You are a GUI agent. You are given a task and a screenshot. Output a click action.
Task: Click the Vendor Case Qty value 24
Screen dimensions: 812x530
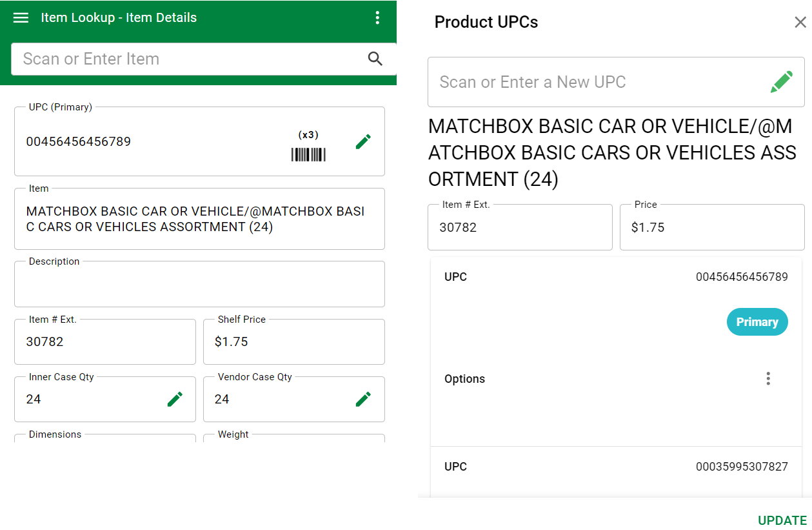click(x=222, y=400)
